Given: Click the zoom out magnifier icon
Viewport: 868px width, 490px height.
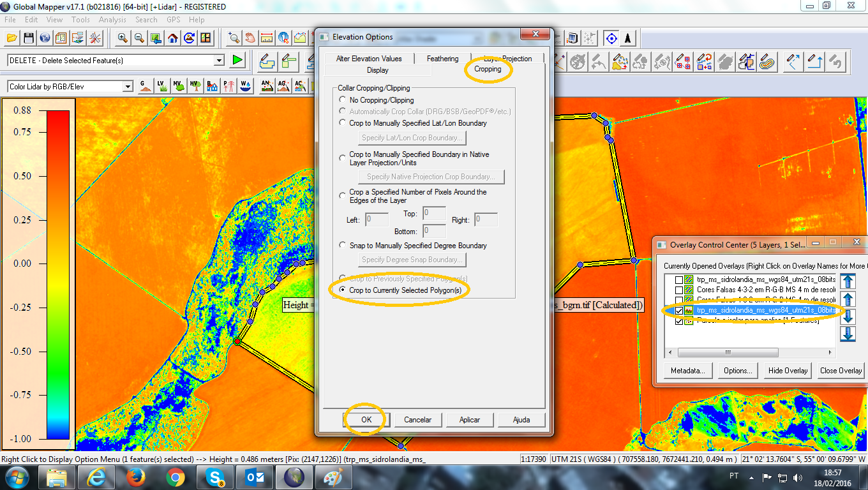Looking at the screenshot, I should click(139, 38).
